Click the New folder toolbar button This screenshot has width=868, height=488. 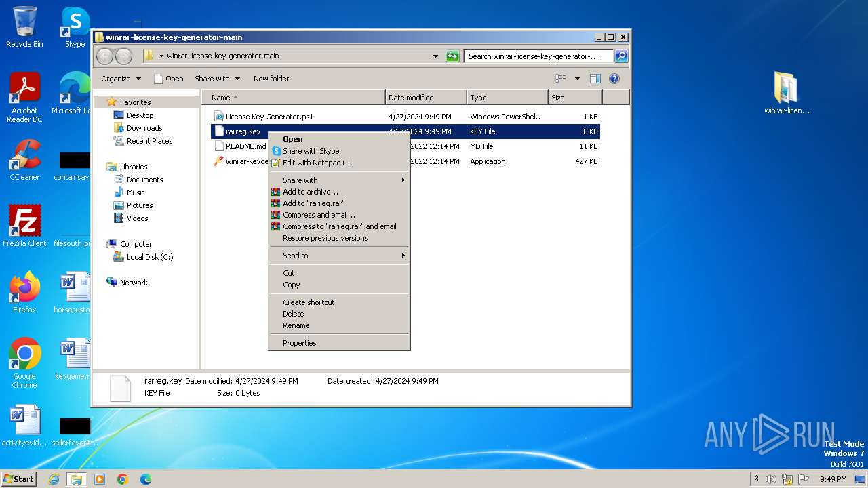pyautogui.click(x=271, y=79)
